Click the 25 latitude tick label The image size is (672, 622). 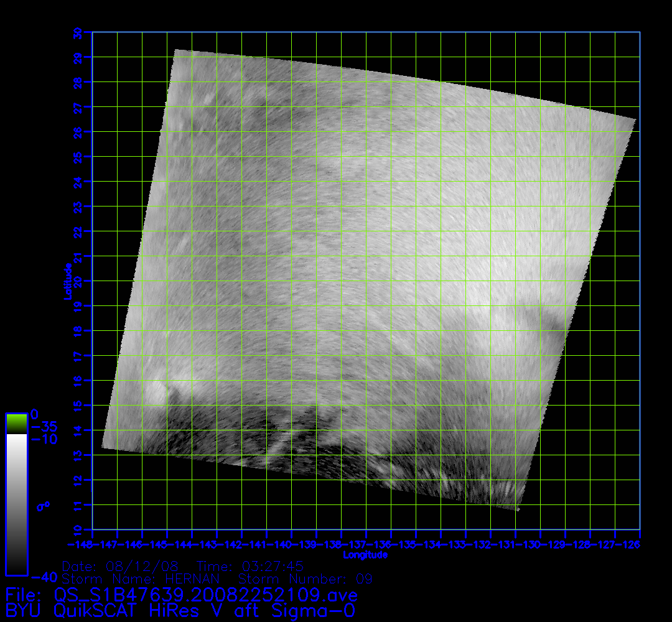(x=78, y=157)
